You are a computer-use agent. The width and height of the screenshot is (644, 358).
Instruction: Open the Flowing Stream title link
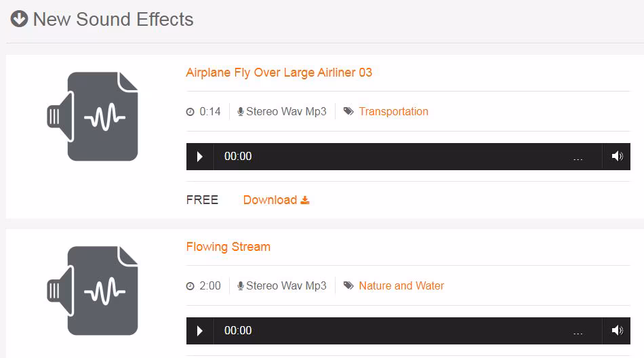(228, 247)
